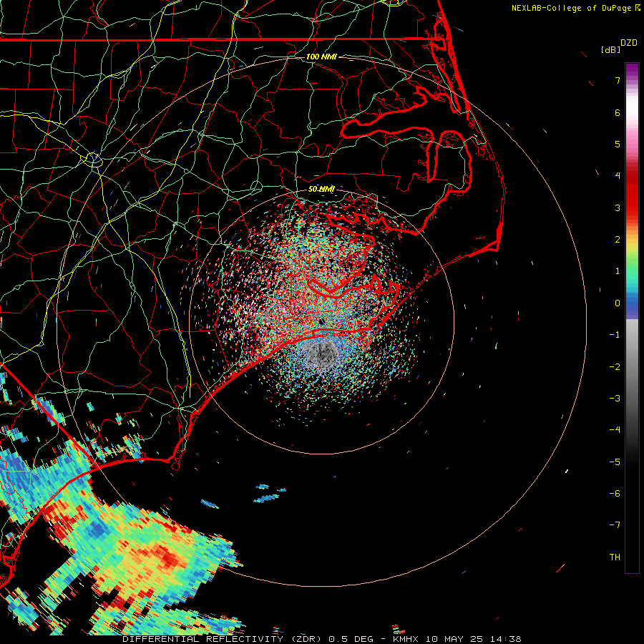The height and width of the screenshot is (644, 644).
Task: Click the -4 value on the scale
Action: coord(615,430)
